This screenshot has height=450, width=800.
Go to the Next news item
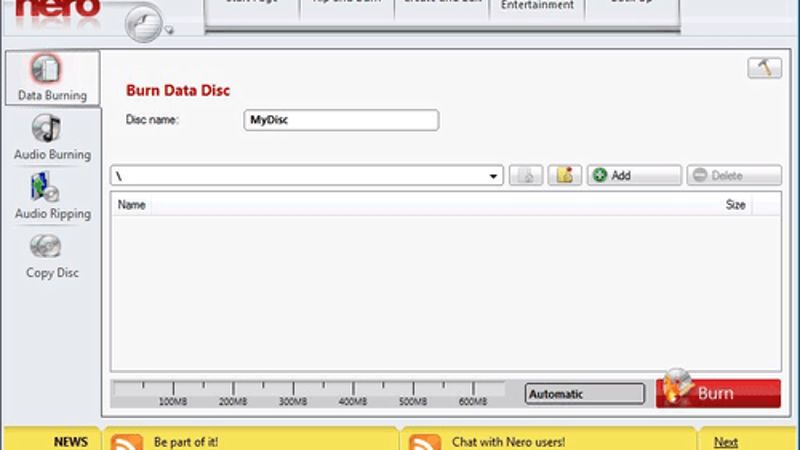pos(726,442)
